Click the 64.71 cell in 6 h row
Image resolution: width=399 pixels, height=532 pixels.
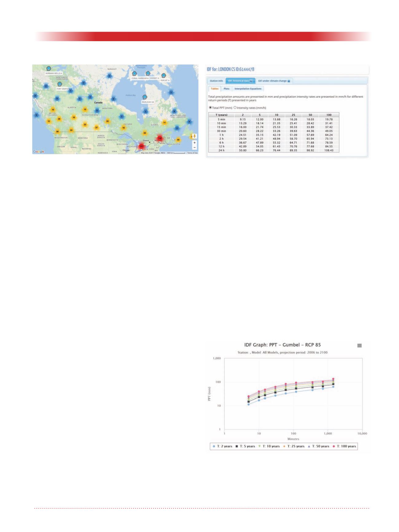[293, 143]
